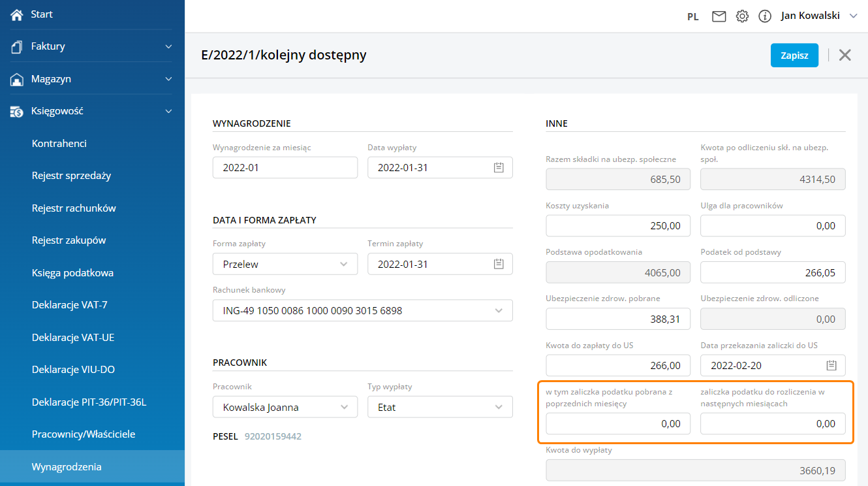The height and width of the screenshot is (486, 868).
Task: Open calendar for Data wypłaty
Action: (x=499, y=168)
